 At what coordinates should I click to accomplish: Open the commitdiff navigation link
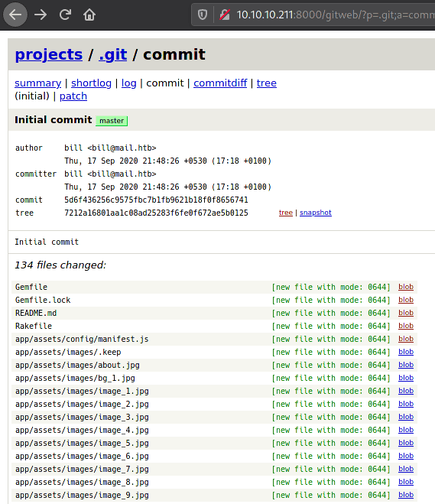220,83
